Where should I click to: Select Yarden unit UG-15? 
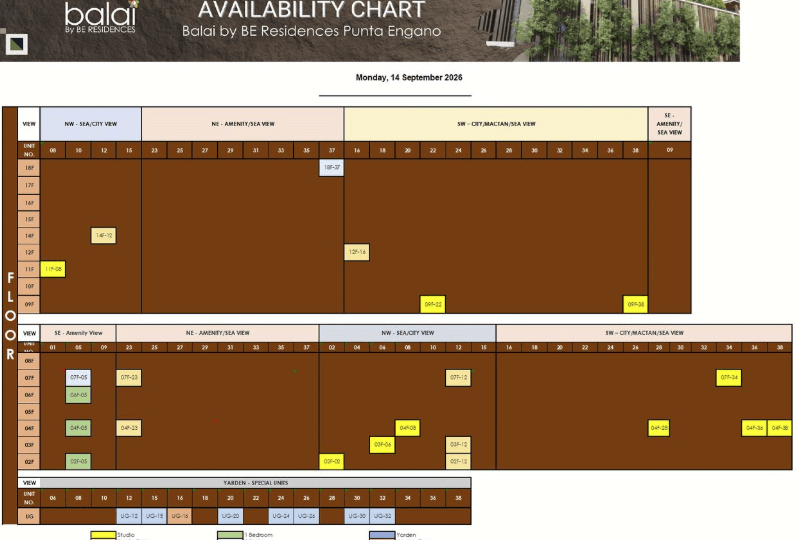pyautogui.click(x=154, y=516)
